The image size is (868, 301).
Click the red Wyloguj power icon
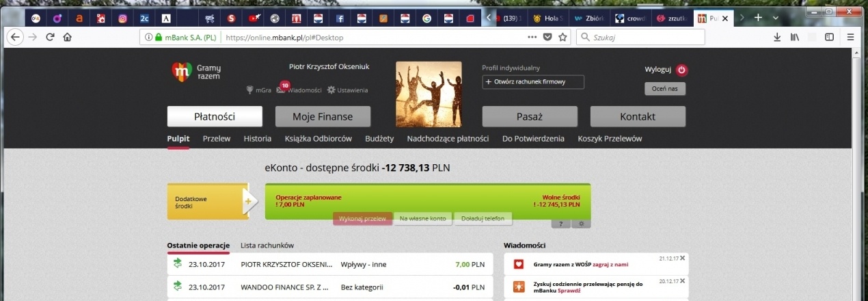(681, 70)
